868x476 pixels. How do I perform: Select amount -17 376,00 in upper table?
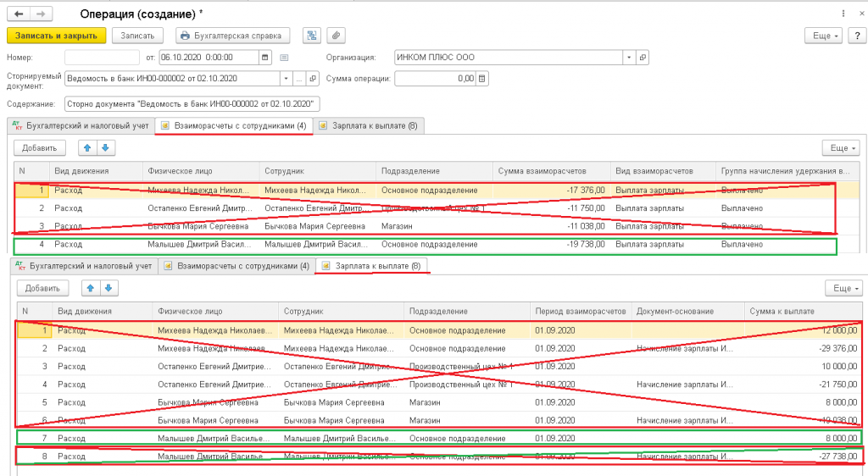[585, 191]
